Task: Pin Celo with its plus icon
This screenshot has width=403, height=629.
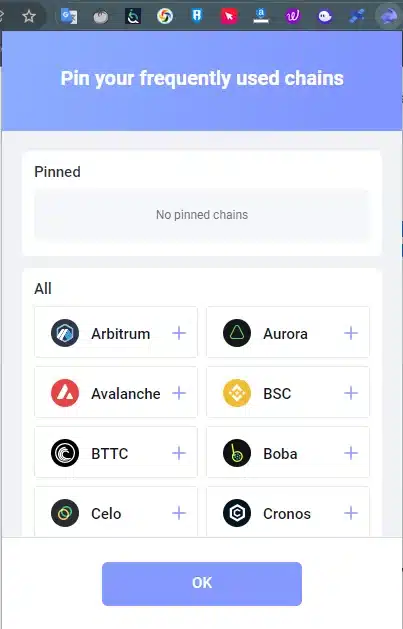Action: (x=179, y=513)
